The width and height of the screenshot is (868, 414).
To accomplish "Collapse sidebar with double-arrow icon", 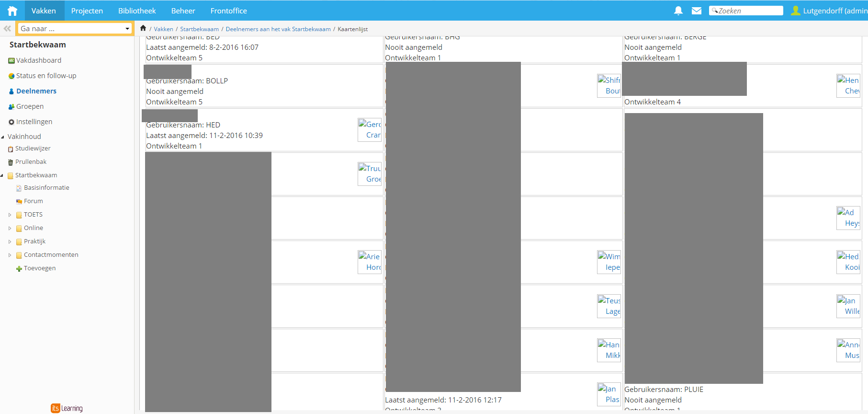I will tap(7, 29).
